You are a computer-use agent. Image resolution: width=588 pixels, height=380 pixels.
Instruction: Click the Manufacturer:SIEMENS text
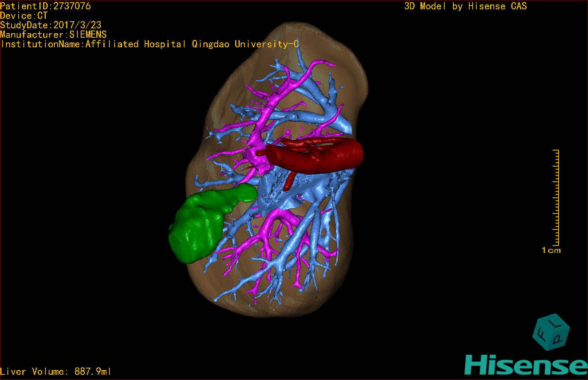click(x=53, y=35)
